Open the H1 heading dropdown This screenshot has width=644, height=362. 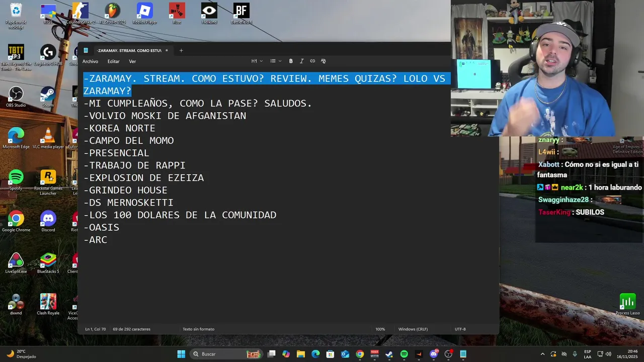pos(257,61)
